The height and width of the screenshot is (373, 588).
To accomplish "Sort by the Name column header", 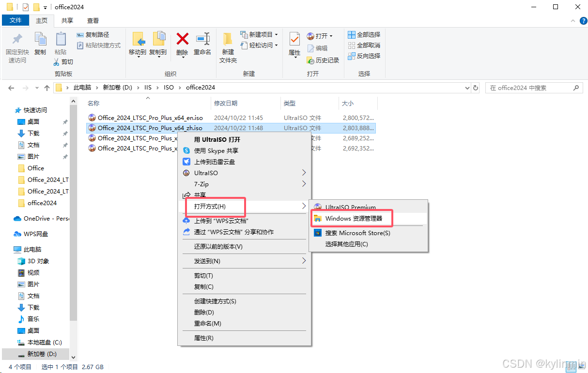I will pyautogui.click(x=148, y=104).
